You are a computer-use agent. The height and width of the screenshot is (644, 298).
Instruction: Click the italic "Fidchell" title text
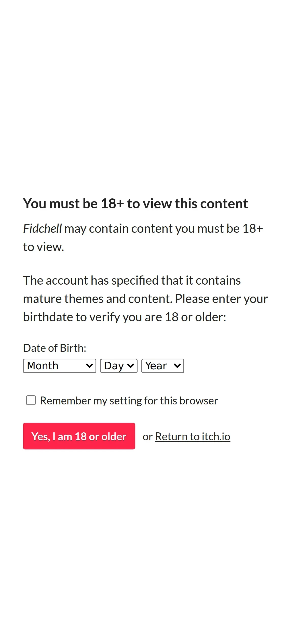point(42,228)
